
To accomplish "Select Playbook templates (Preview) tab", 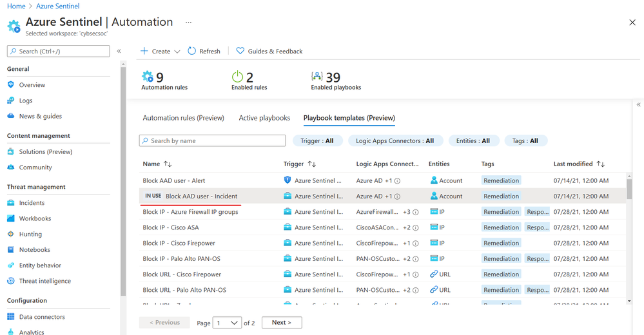I will click(349, 118).
